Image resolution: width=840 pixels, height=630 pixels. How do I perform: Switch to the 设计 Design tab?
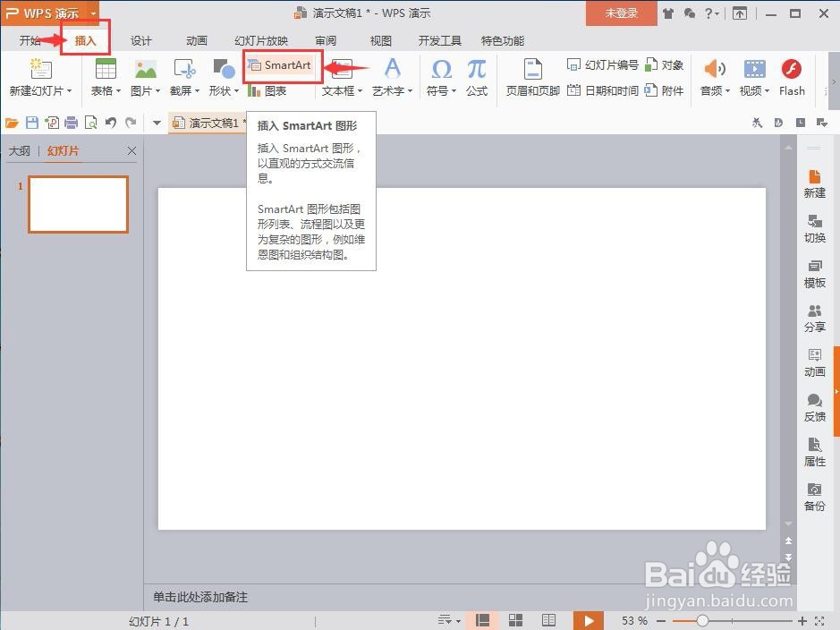pyautogui.click(x=140, y=40)
